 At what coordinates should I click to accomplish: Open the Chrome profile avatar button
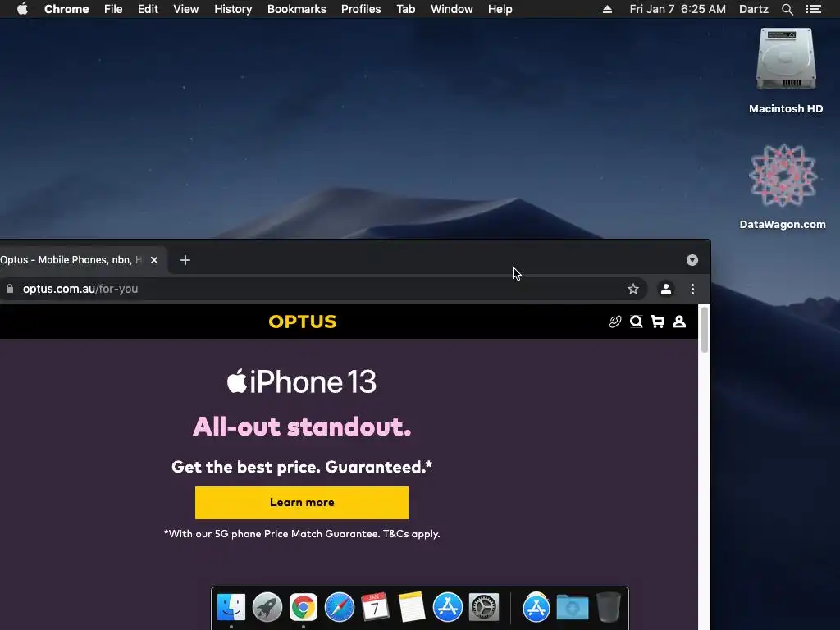666,289
